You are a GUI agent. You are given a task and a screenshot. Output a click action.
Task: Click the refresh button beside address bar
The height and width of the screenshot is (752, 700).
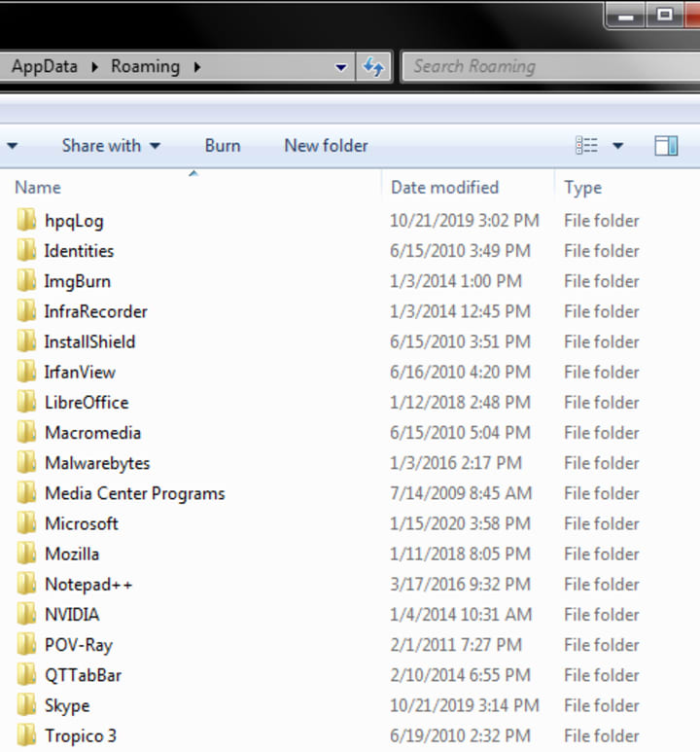click(x=373, y=67)
